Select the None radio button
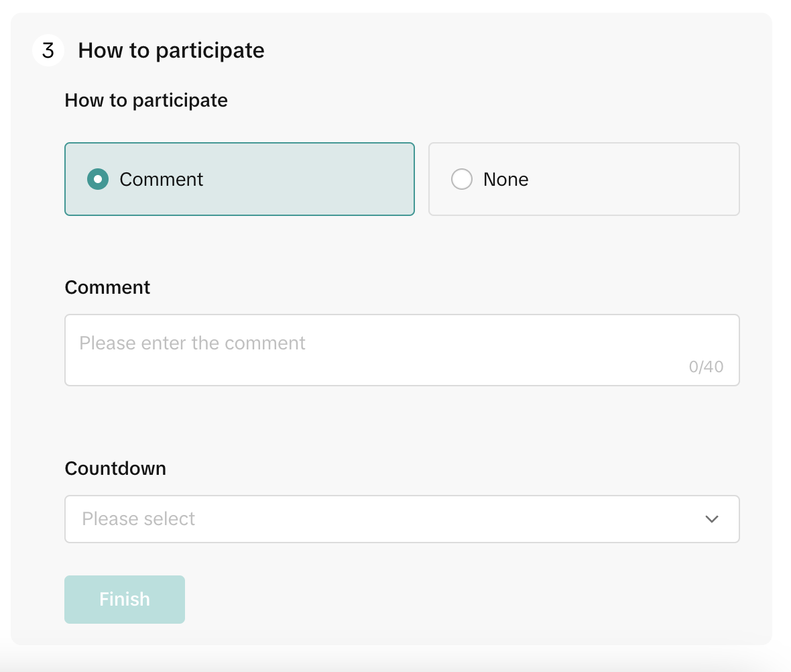The height and width of the screenshot is (672, 791). pyautogui.click(x=462, y=179)
